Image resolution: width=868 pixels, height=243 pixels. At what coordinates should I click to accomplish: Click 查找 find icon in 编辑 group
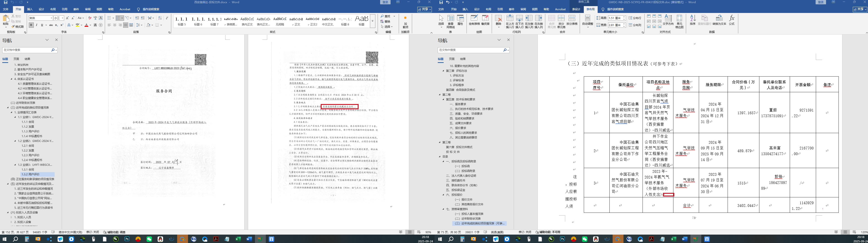pyautogui.click(x=386, y=16)
